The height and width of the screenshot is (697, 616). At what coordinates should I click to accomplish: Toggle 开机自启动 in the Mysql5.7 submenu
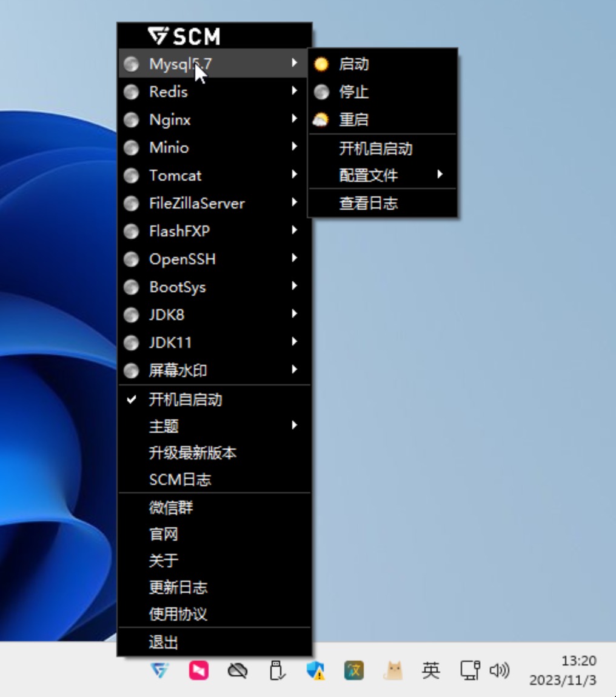pos(383,148)
